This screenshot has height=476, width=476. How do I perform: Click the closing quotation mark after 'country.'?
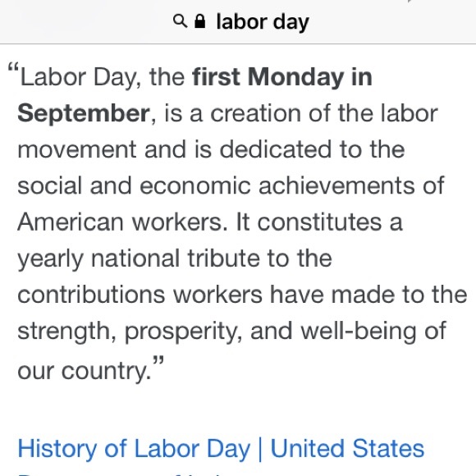tap(158, 361)
